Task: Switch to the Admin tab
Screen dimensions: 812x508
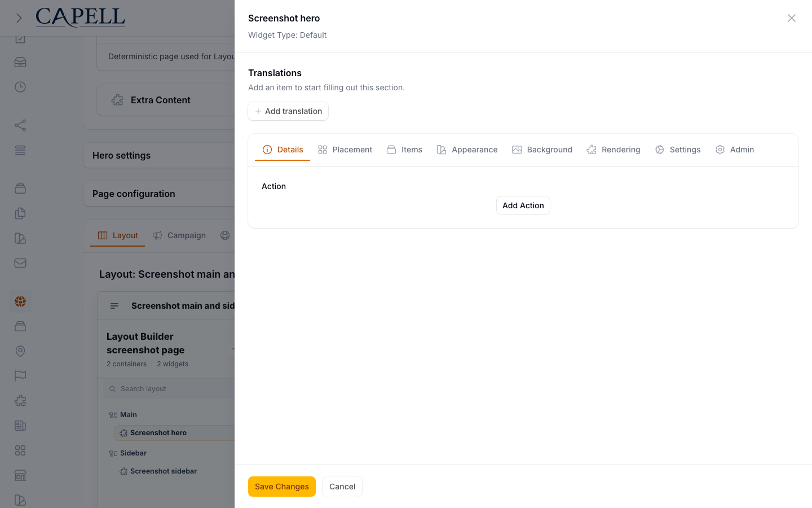Action: 735,150
